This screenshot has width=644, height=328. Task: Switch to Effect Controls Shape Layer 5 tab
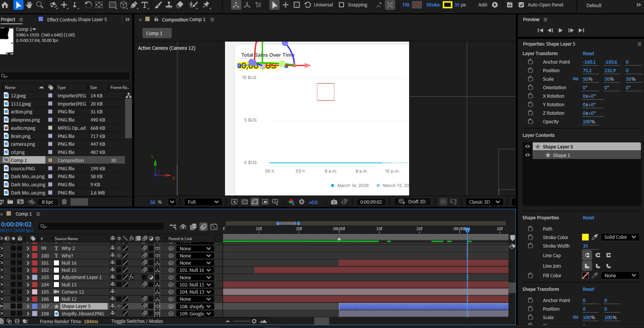(x=77, y=20)
